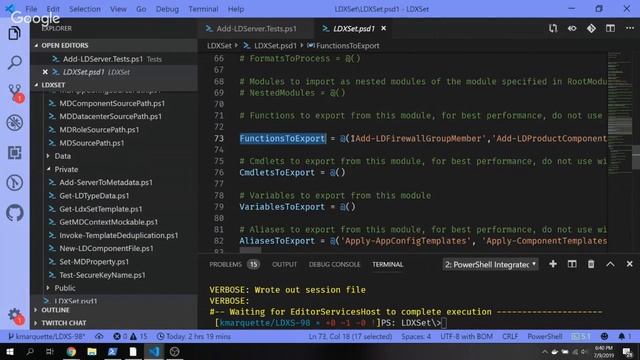640x360 pixels.
Task: Open the Manage gear icon
Action: pyautogui.click(x=15, y=316)
